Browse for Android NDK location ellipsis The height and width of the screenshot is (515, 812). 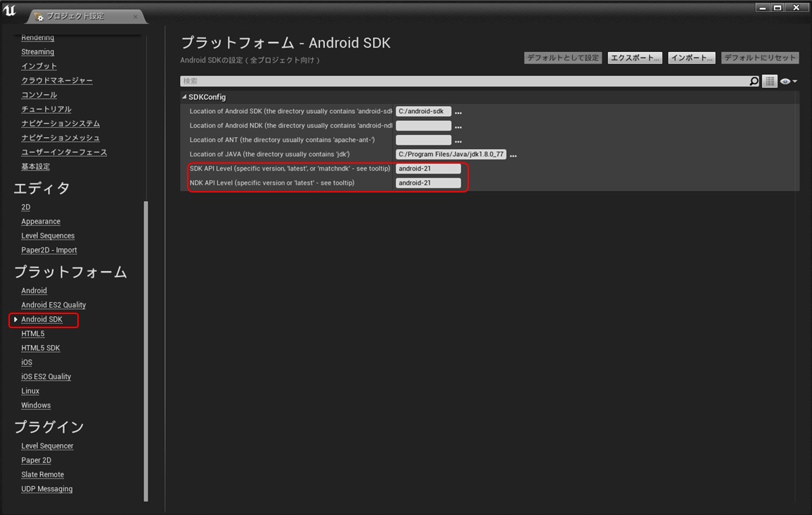(x=458, y=126)
